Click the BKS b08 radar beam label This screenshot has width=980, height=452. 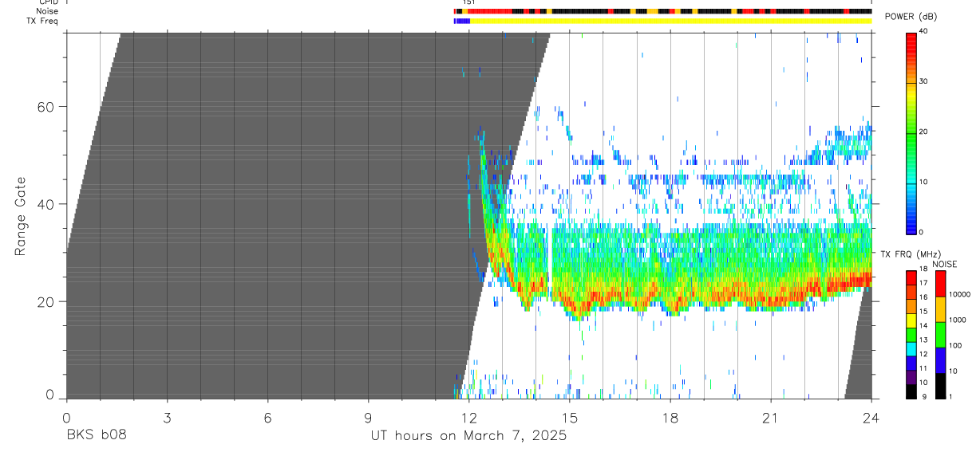(x=97, y=436)
